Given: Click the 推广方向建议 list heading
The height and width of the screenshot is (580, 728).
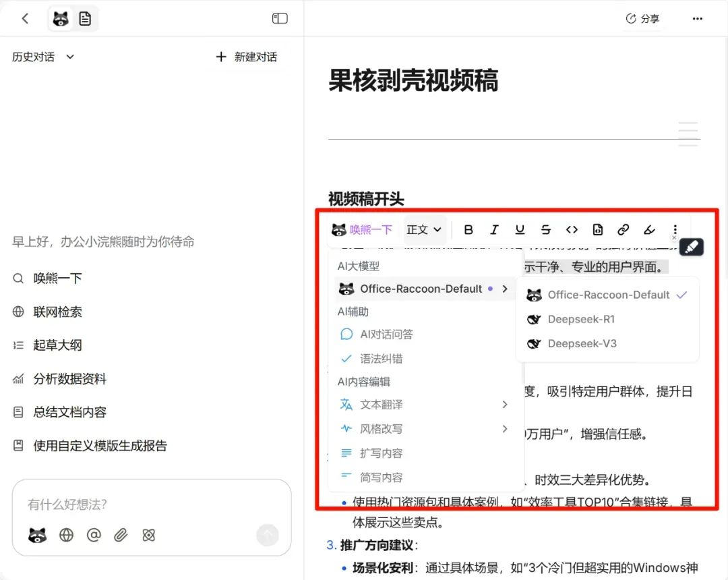Looking at the screenshot, I should (x=377, y=545).
